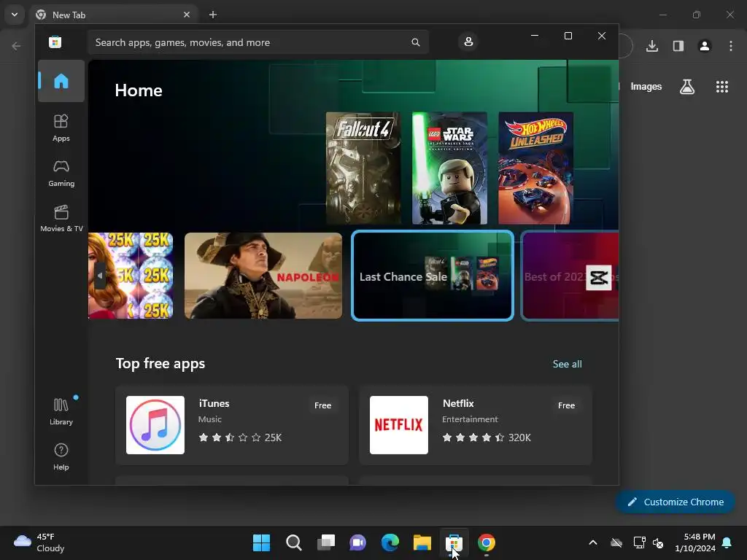Click Customize Chrome button
The image size is (747, 560).
(675, 502)
